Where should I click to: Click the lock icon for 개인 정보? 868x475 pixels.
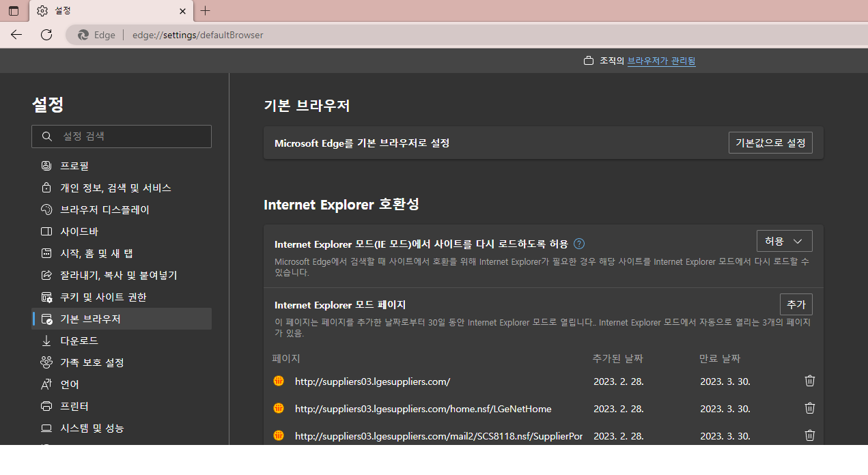[46, 188]
